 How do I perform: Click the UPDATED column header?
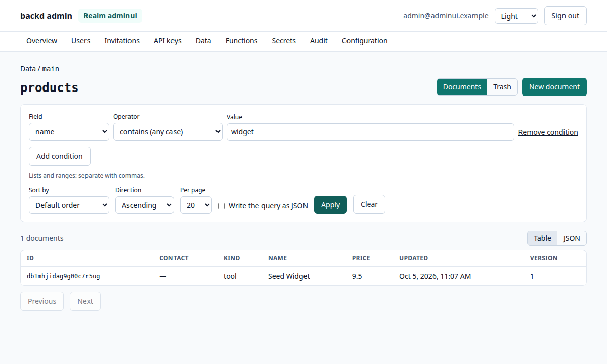[x=413, y=258]
